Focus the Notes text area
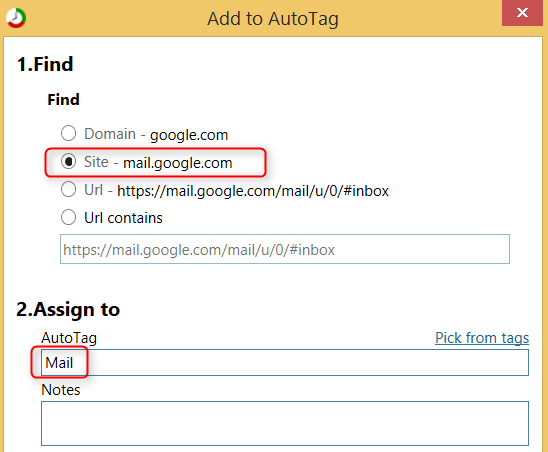This screenshot has height=452, width=548. coord(285,423)
